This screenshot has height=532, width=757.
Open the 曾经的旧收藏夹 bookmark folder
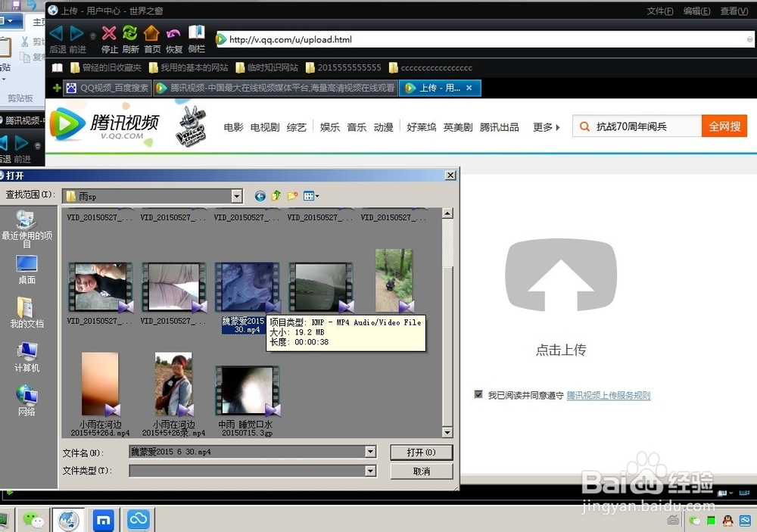click(106, 67)
